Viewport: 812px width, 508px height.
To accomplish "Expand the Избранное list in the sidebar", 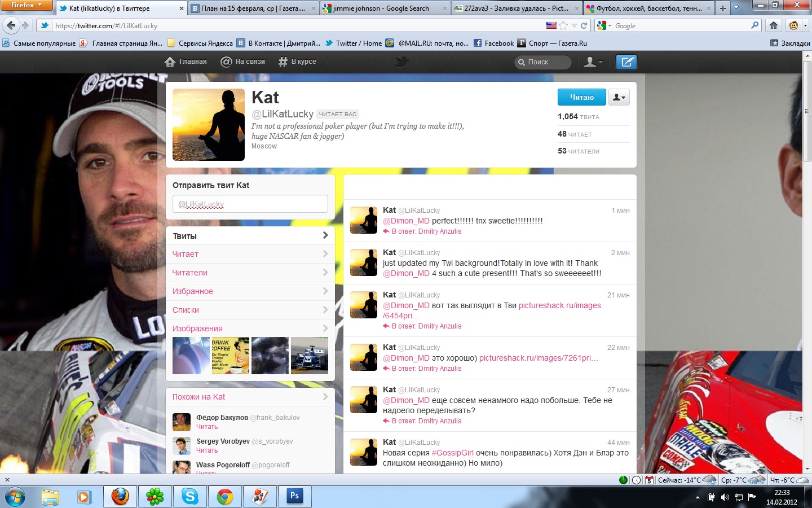I will (x=250, y=291).
